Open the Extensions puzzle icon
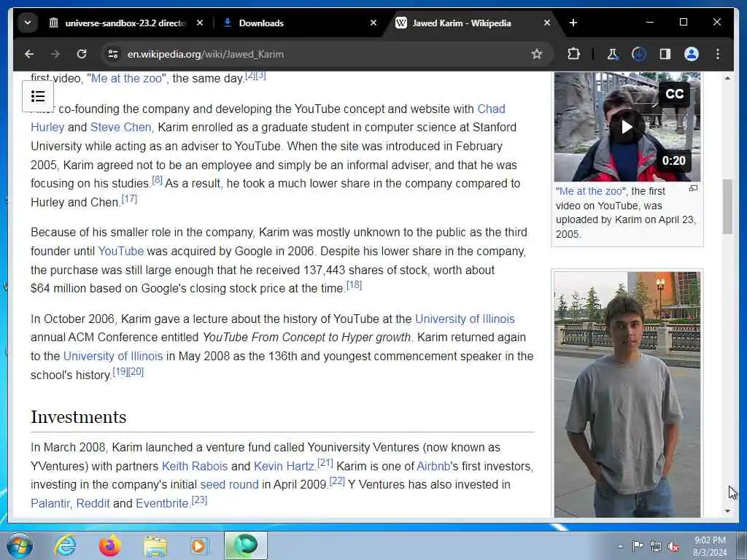Screen dimensions: 747x560 tap(573, 54)
